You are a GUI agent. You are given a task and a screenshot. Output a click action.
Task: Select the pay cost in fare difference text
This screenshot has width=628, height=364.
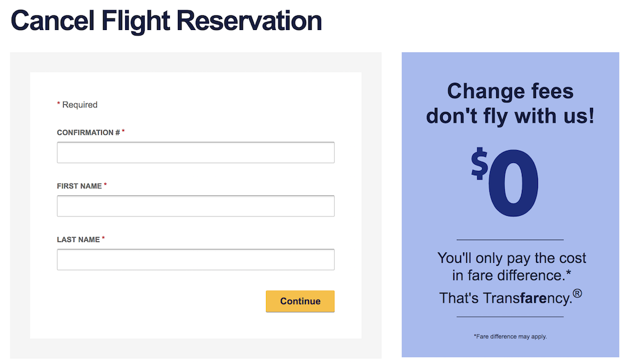tap(511, 267)
